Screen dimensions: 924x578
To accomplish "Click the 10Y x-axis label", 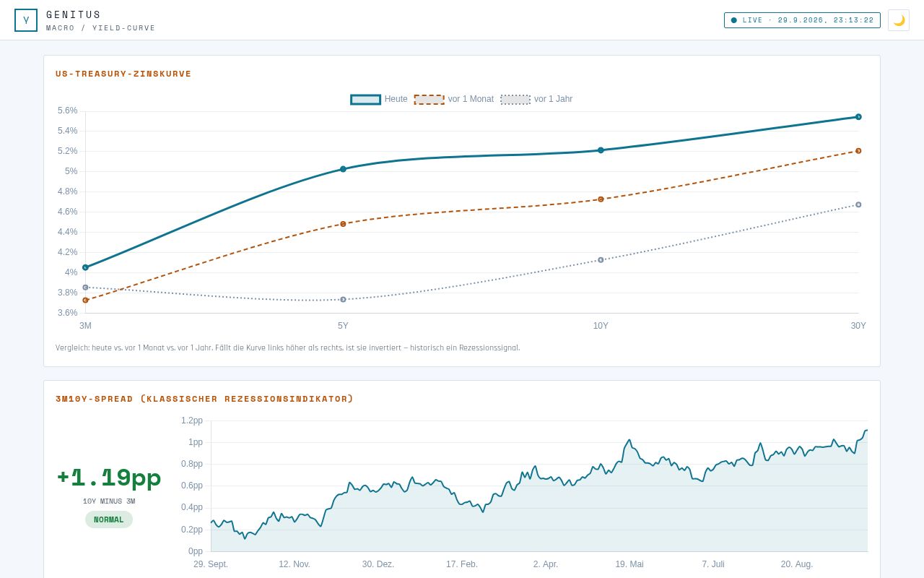I will point(601,326).
